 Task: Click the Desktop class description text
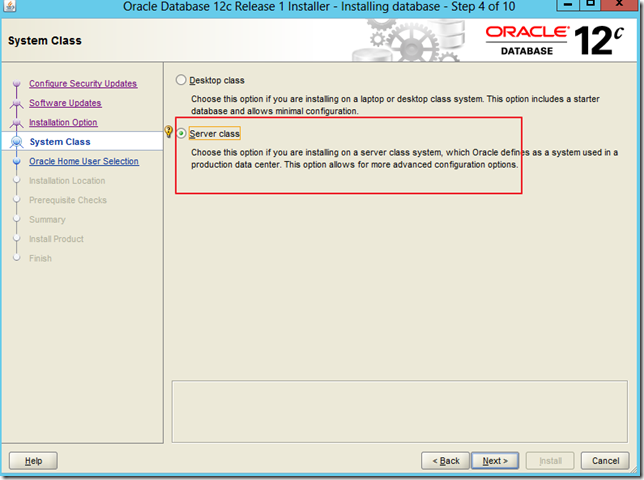pos(395,105)
